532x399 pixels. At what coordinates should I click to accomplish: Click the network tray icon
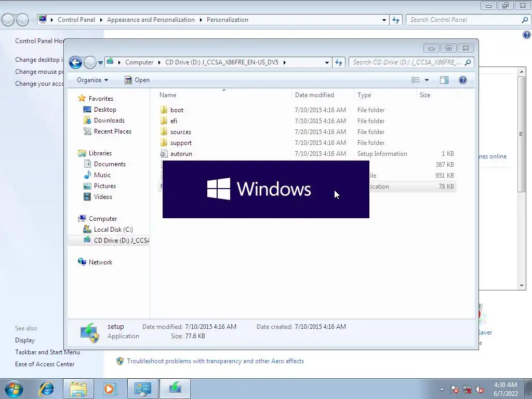[x=467, y=389]
